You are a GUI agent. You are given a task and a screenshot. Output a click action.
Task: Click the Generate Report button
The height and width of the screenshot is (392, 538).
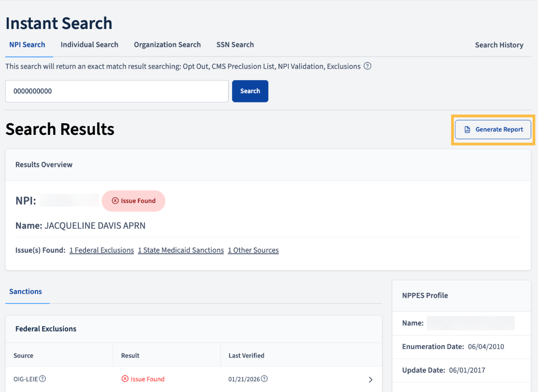point(493,130)
